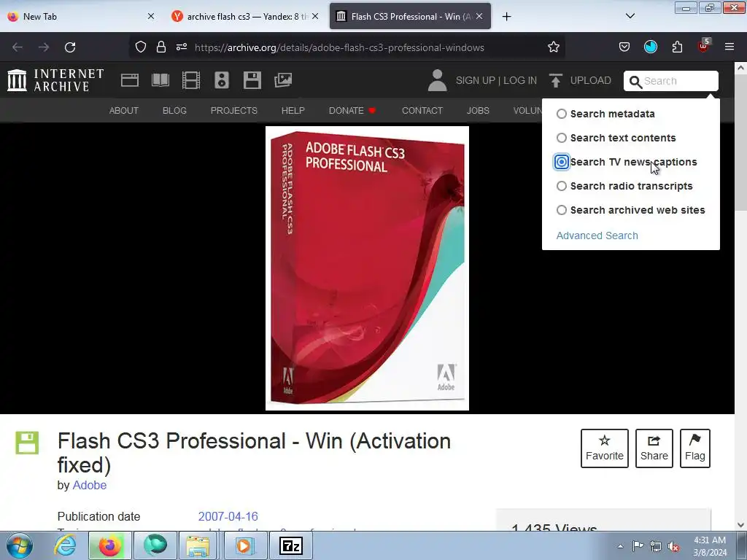Viewport: 747px width, 560px height.
Task: Select Search radio transcripts radio option
Action: point(562,186)
